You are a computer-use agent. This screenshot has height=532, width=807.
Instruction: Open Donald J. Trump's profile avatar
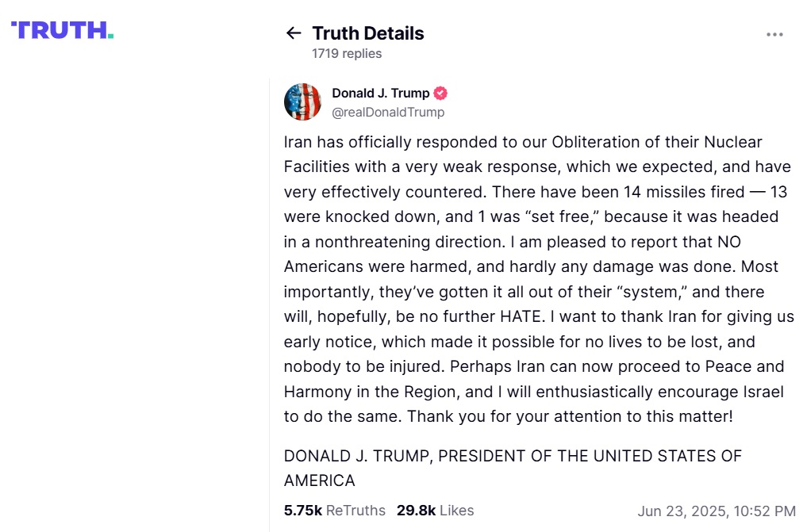point(302,102)
